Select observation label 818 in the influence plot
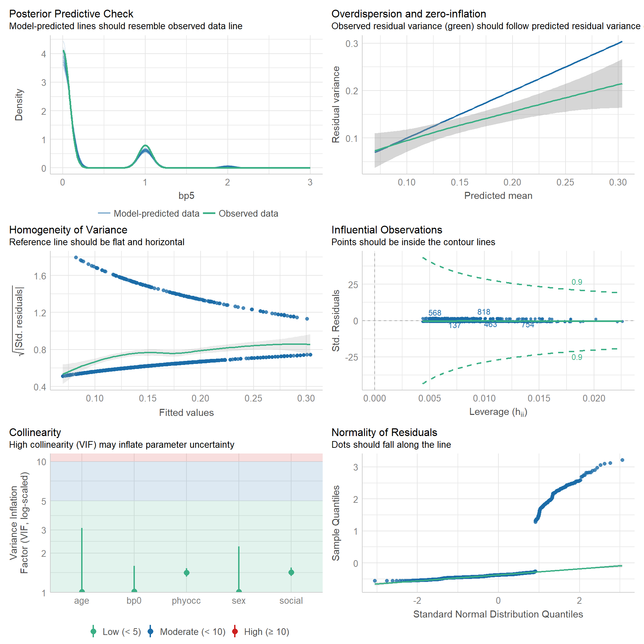Screen dimensions: 644x644 [484, 312]
